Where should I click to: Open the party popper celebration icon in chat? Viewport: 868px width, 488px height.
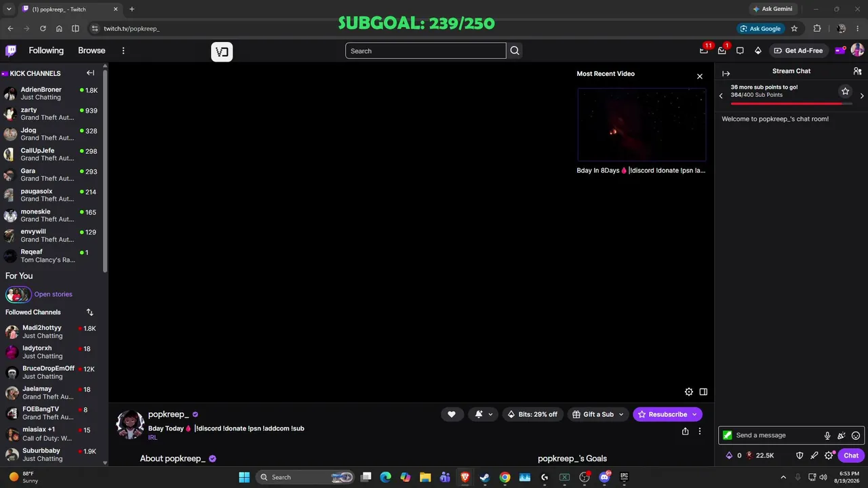[x=842, y=436]
